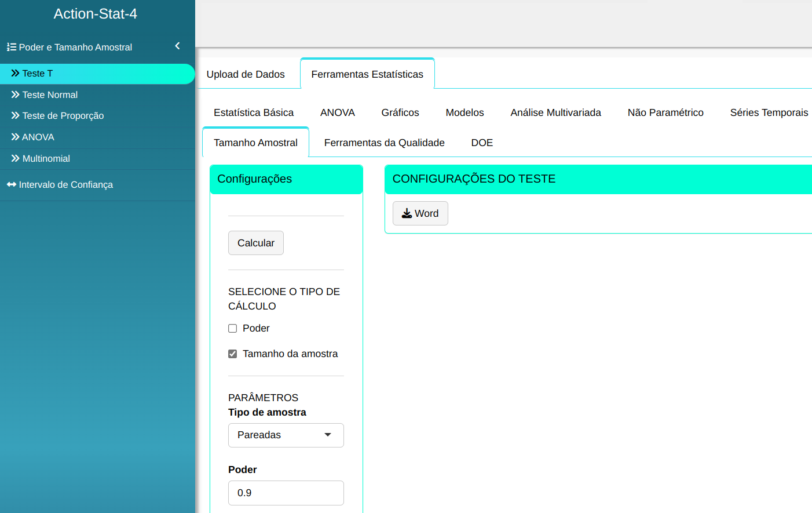
Task: Uncheck Tamanho da amostra checkbox
Action: tap(233, 354)
